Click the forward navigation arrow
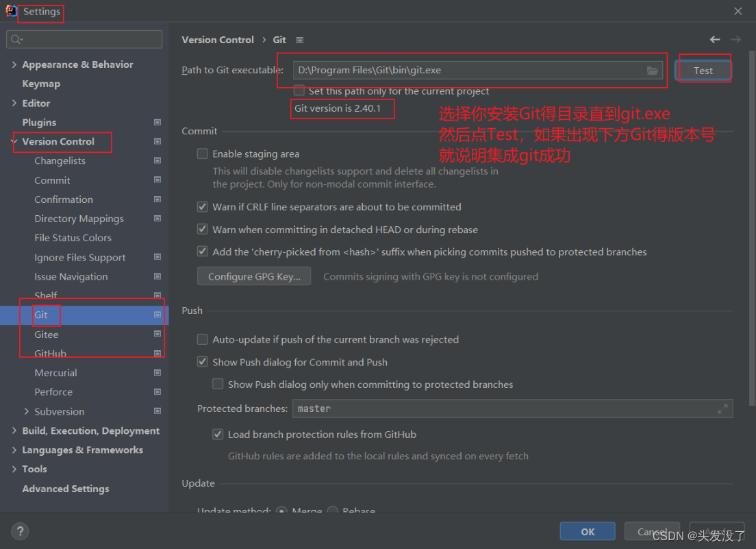This screenshot has width=756, height=549. pyautogui.click(x=735, y=40)
